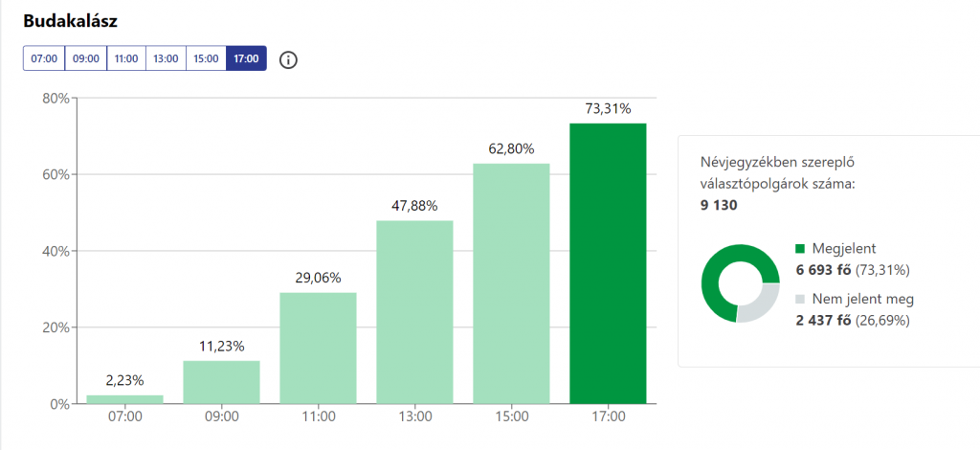The image size is (980, 450).
Task: Click the Budakalász heading
Action: 70,21
